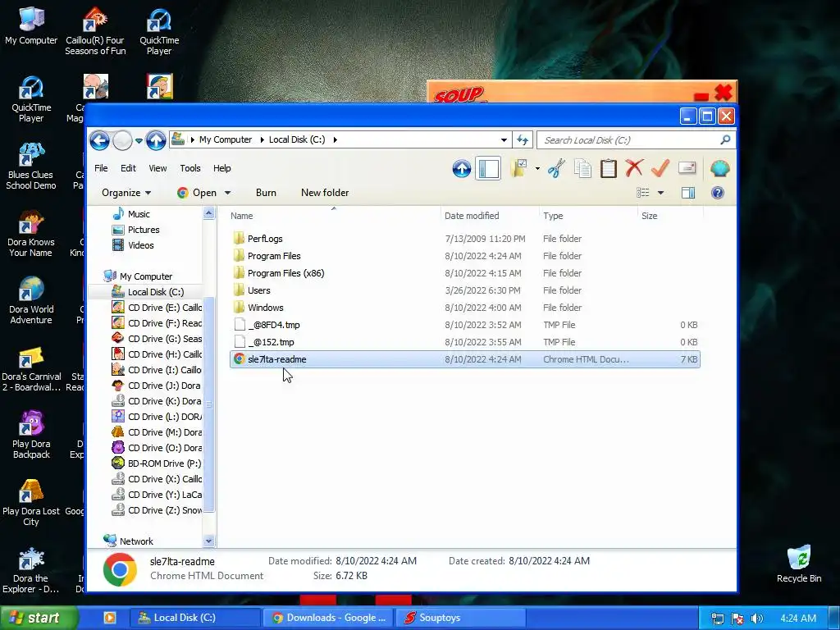Expand the arrow next to the Open button
The height and width of the screenshot is (630, 840).
tap(228, 193)
